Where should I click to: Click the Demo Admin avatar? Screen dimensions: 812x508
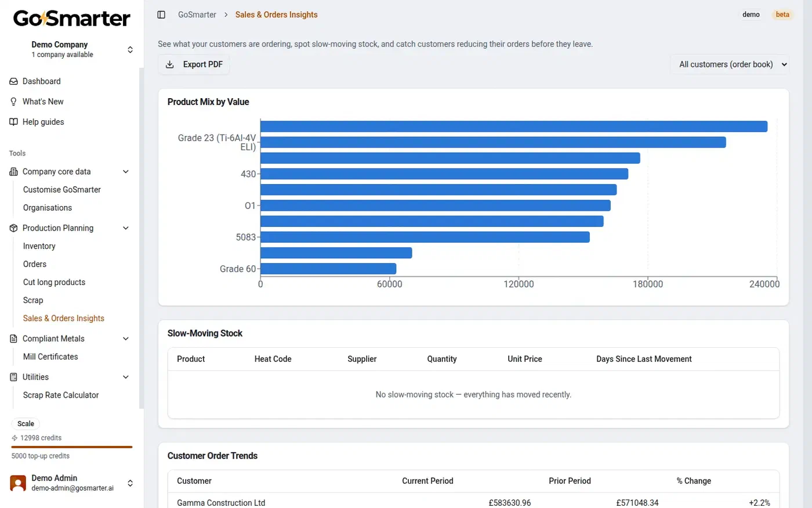pos(18,483)
